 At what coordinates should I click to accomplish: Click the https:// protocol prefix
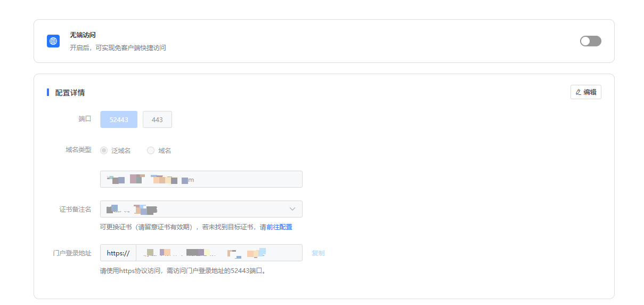(x=118, y=253)
